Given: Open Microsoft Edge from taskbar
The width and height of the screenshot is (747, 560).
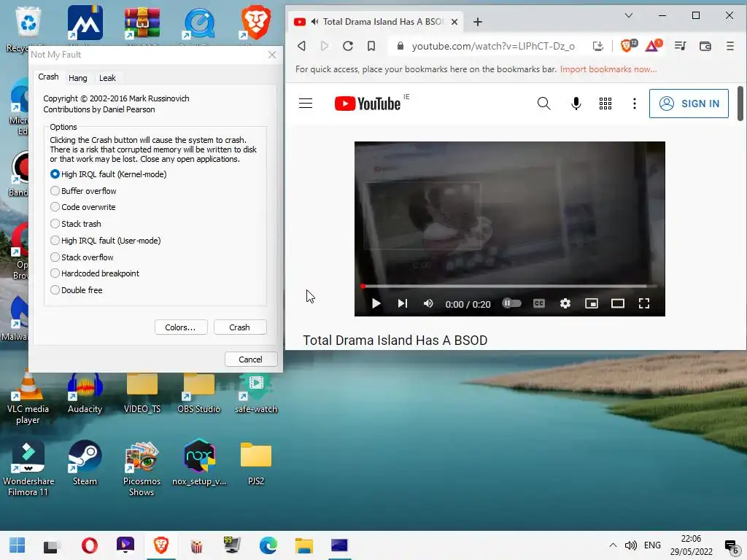Looking at the screenshot, I should click(268, 545).
